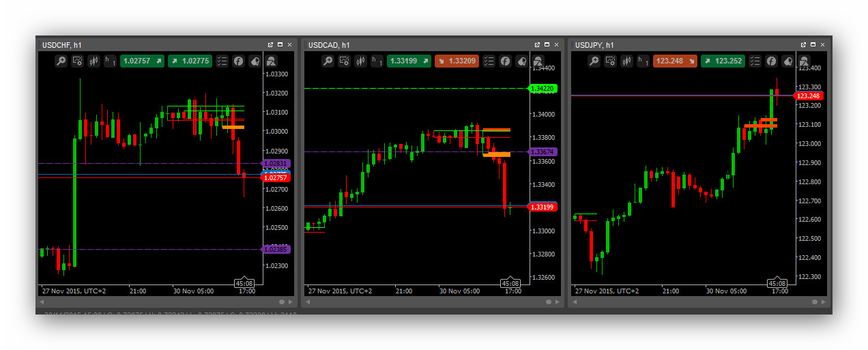
Task: Open the zoom tool in USDCHF chart
Action: [61, 61]
